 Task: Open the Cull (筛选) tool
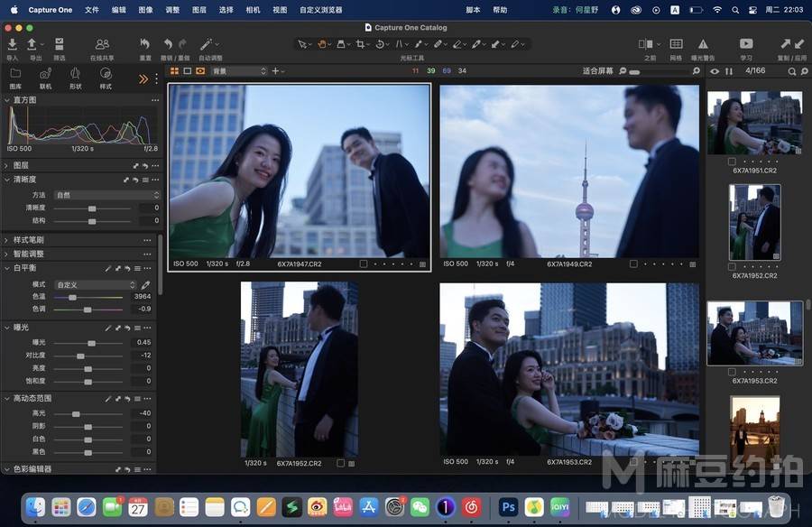point(60,44)
